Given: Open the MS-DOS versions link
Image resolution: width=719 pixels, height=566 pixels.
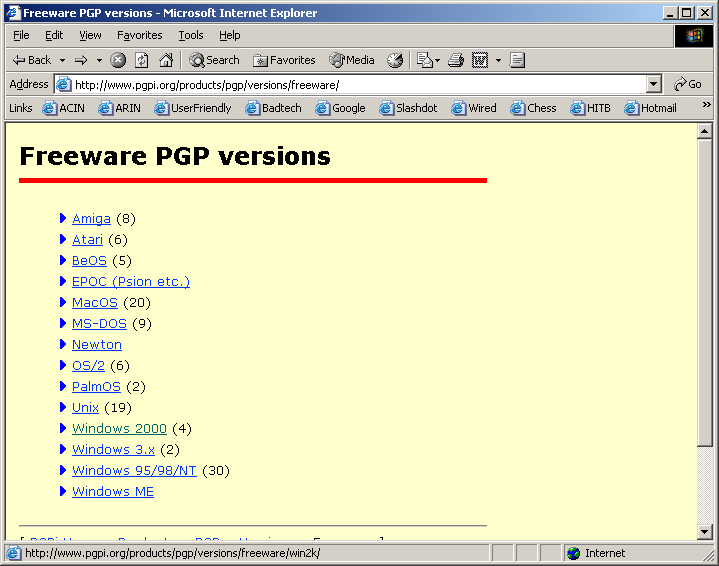Looking at the screenshot, I should [x=99, y=324].
